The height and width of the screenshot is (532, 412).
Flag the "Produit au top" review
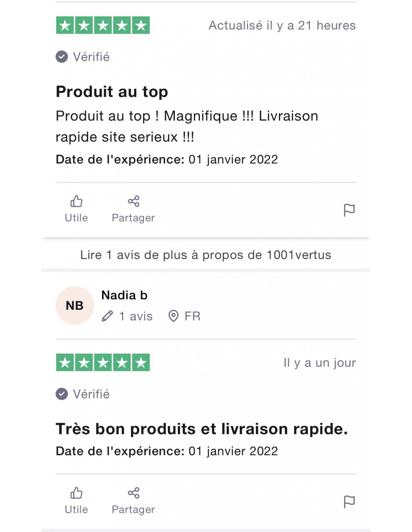tap(349, 210)
